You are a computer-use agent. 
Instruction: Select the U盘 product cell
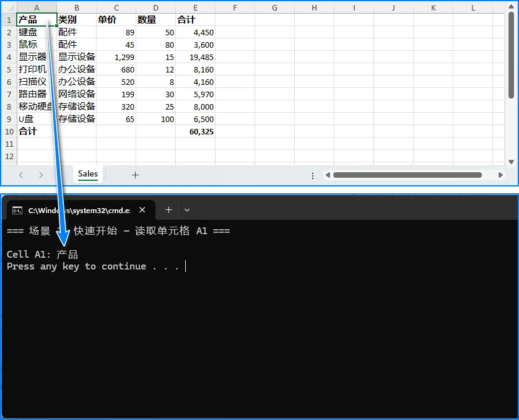coord(37,119)
